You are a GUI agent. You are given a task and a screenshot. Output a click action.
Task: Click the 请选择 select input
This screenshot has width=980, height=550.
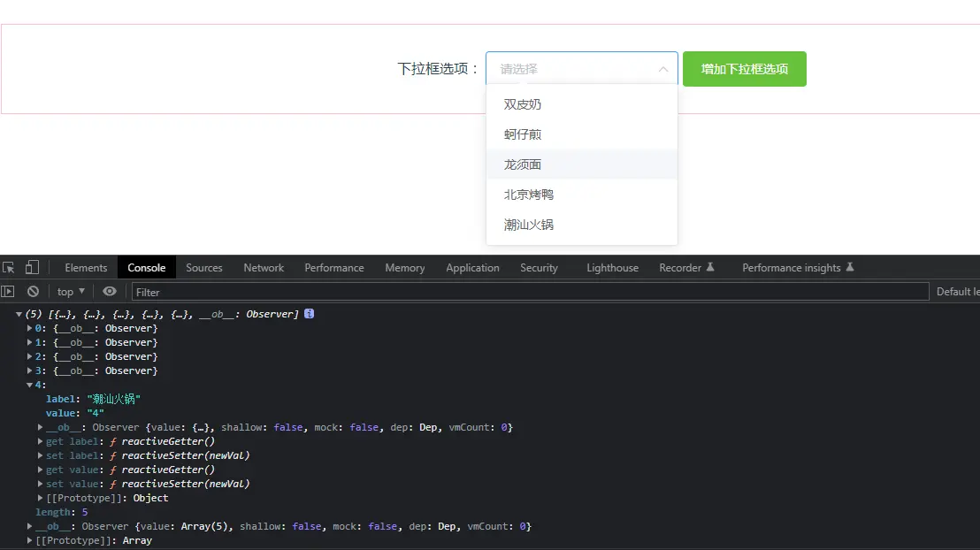(x=582, y=69)
